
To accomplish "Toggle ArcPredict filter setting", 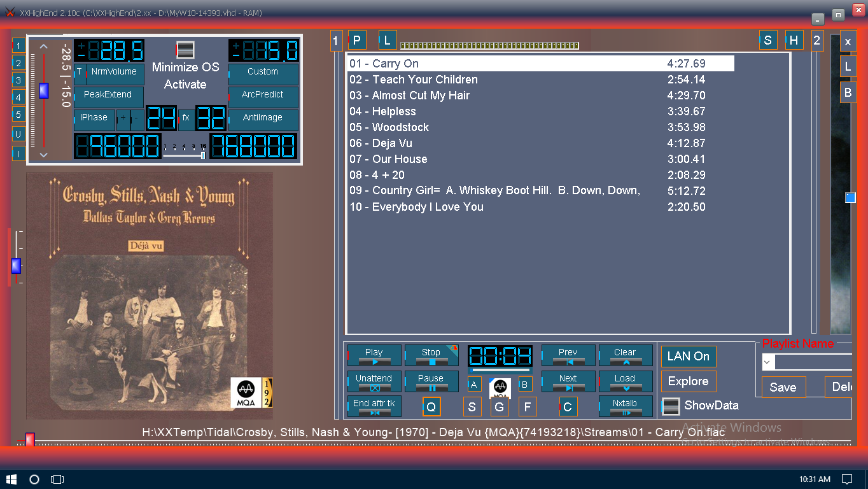I will [x=263, y=97].
